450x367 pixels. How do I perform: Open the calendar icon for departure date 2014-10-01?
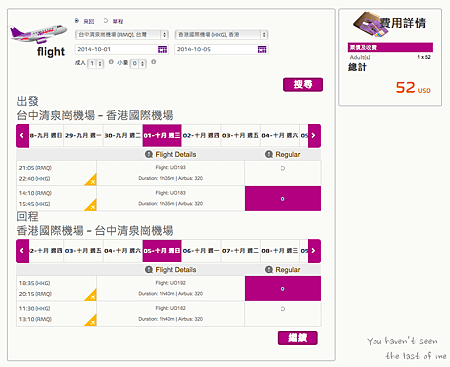(x=162, y=50)
